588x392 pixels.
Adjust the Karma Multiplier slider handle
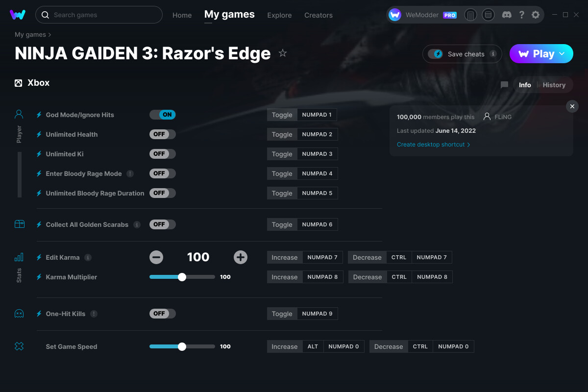[182, 277]
